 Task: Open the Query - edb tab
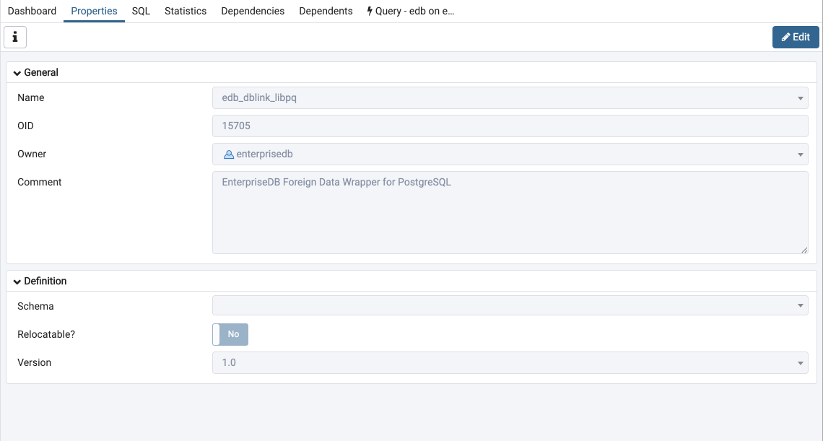[x=411, y=11]
